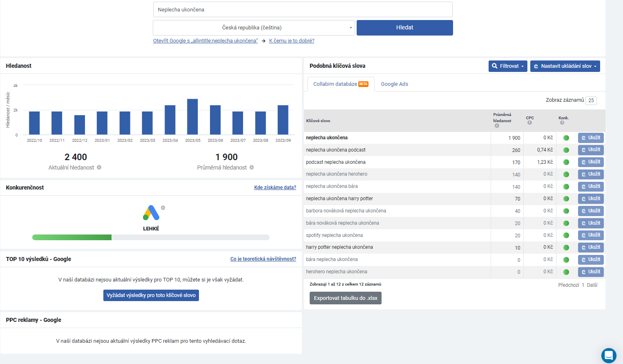The height and width of the screenshot is (364, 623).
Task: Switch to Google Ads tab
Action: 395,84
